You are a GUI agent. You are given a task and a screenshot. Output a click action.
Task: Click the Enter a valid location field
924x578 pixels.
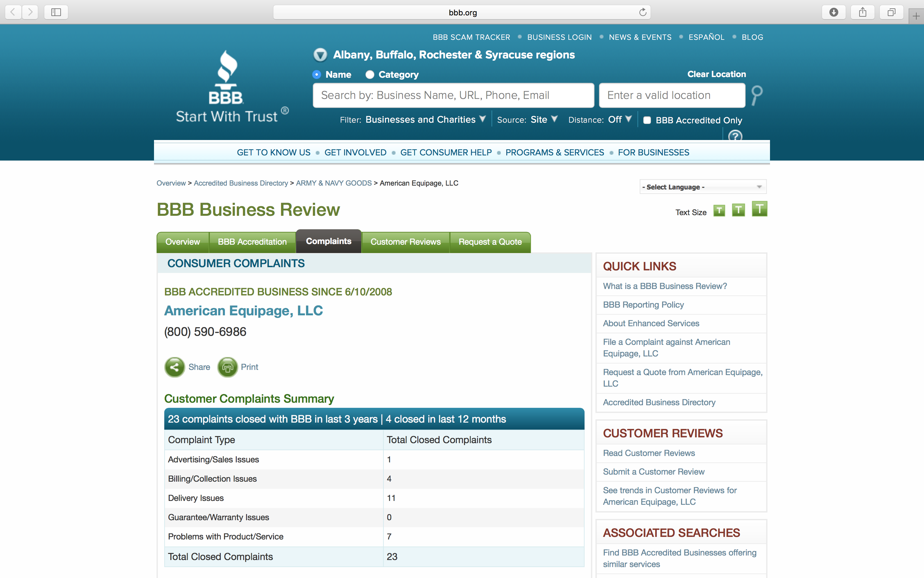coord(672,95)
